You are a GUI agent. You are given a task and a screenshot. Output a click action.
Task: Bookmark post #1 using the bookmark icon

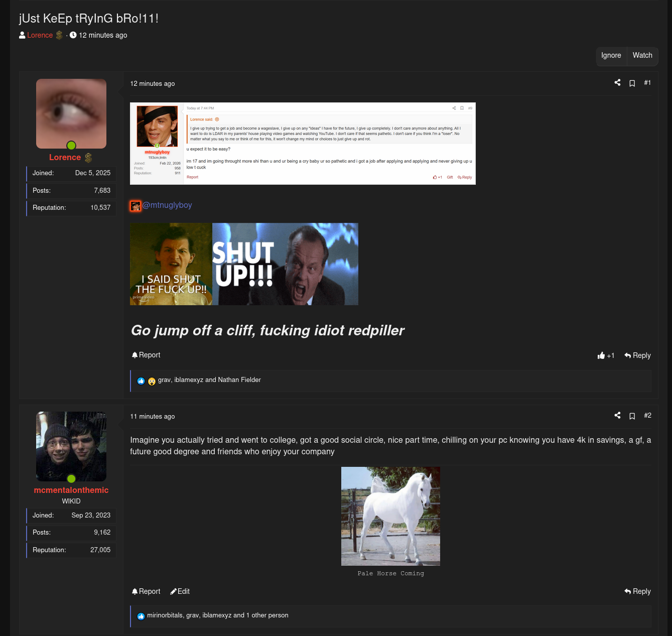click(632, 83)
